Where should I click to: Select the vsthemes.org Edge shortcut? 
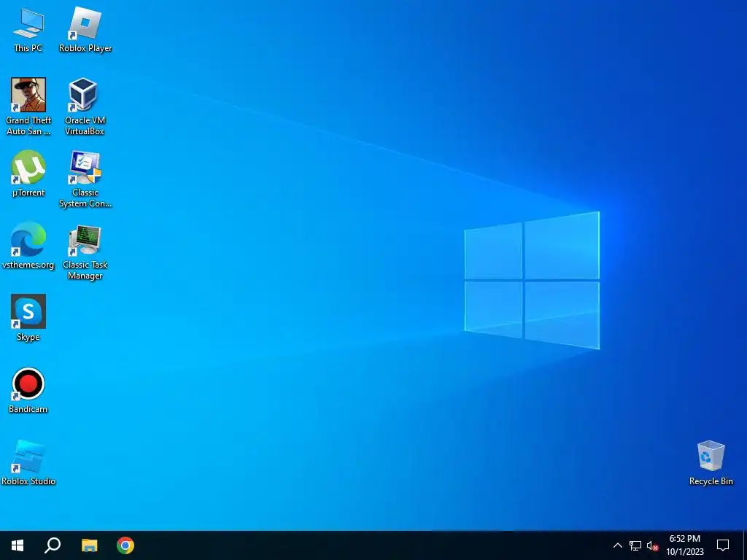tap(28, 246)
